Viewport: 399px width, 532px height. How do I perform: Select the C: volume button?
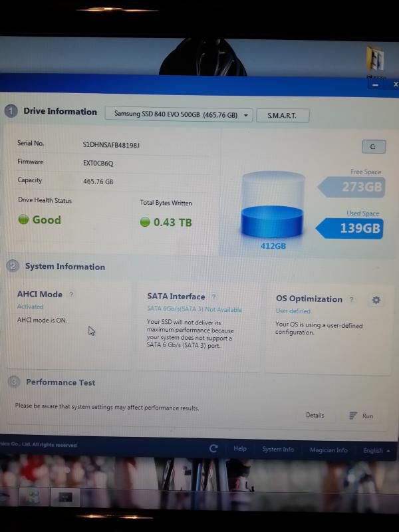click(374, 146)
